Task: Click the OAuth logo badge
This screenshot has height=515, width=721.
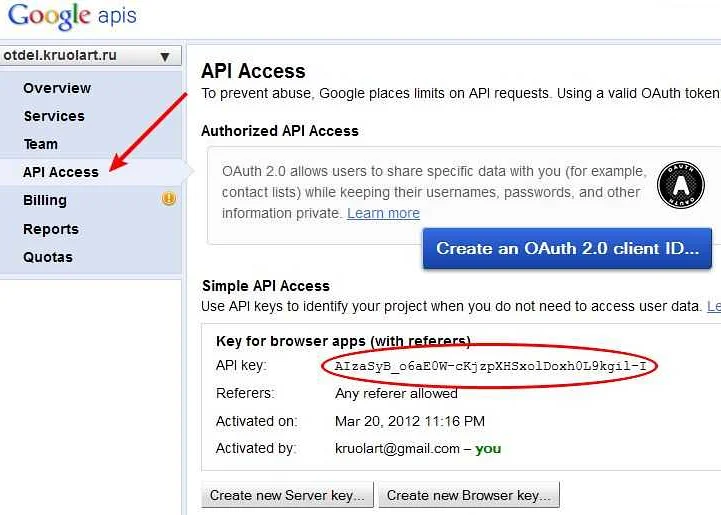Action: 681,185
